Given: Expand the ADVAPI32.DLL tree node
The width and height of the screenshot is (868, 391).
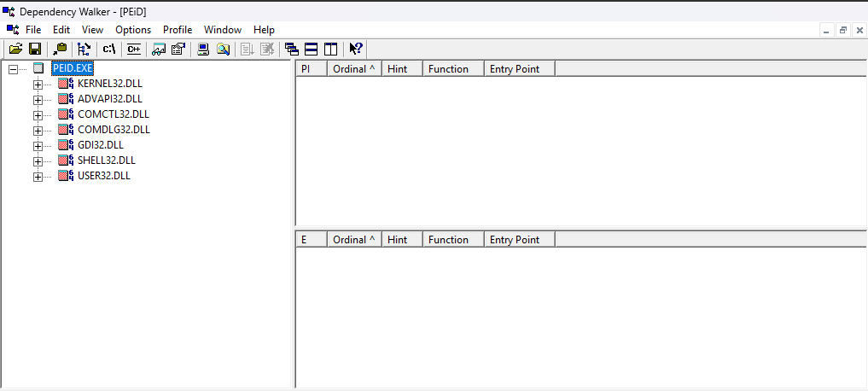Looking at the screenshot, I should (x=38, y=100).
